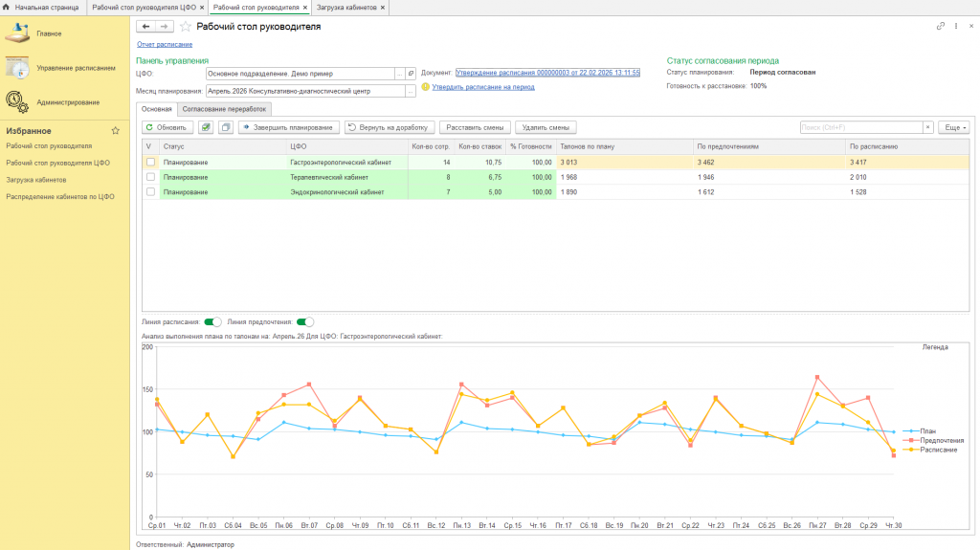Open the Отчет расписание link
This screenshot has height=550, width=980.
click(165, 44)
